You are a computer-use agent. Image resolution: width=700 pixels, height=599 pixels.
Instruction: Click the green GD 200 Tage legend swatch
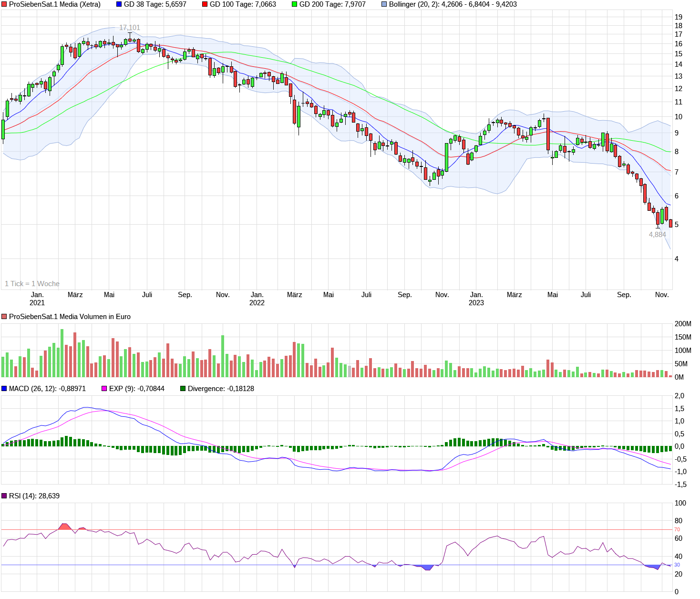tap(294, 4)
